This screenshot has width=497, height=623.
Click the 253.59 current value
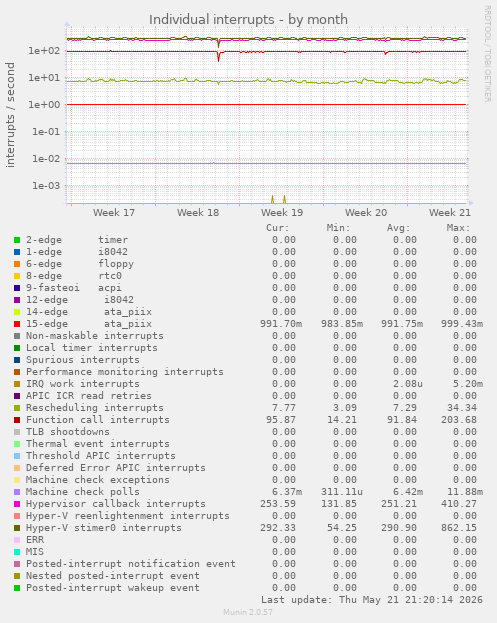pyautogui.click(x=278, y=504)
